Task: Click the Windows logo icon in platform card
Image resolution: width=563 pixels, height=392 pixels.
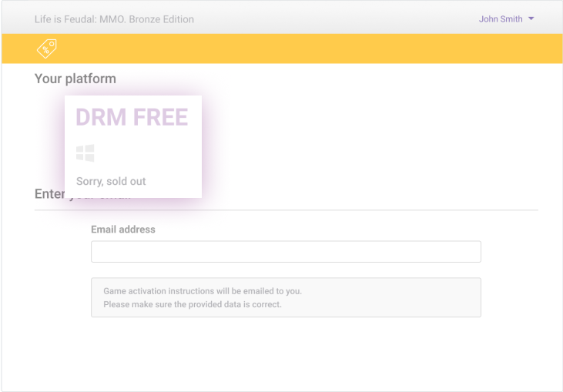Action: point(85,153)
